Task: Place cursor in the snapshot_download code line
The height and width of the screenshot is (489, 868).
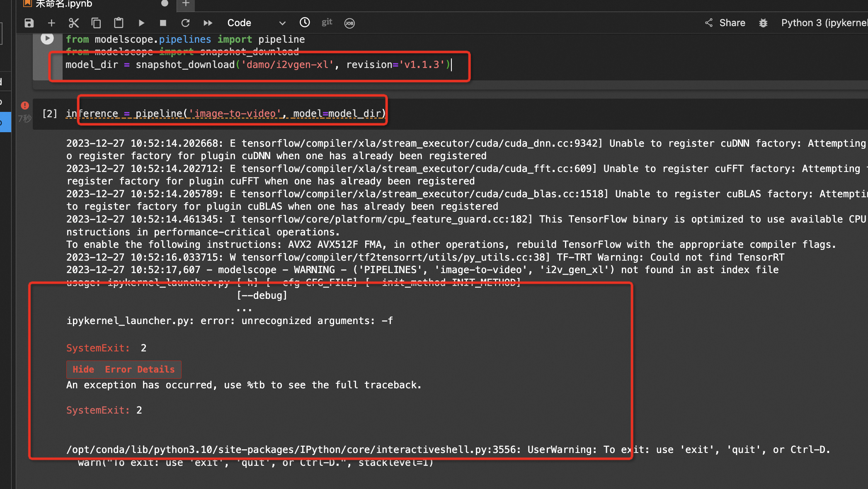Action: coord(258,65)
